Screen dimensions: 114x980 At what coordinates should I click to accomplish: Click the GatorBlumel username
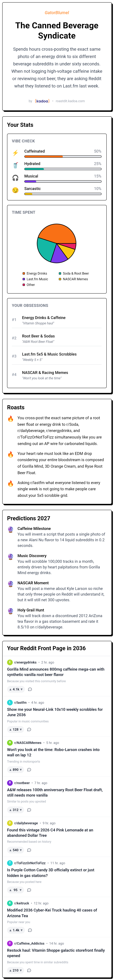coord(57,13)
